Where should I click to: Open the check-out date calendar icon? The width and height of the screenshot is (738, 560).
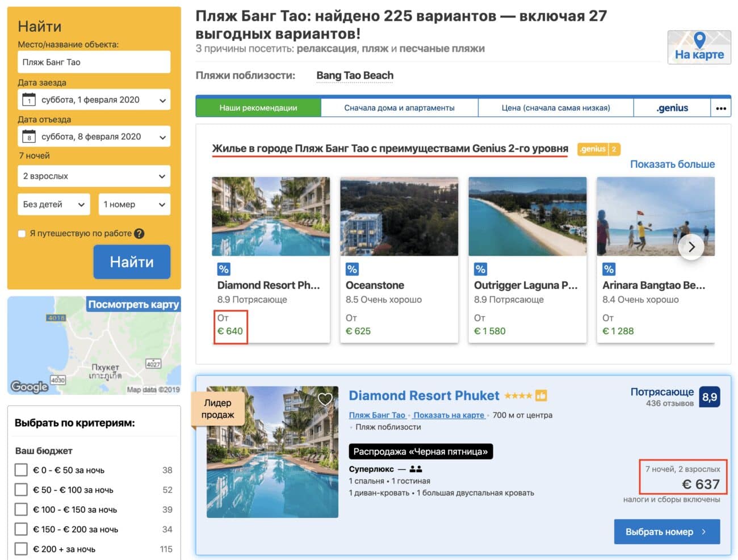coord(29,137)
